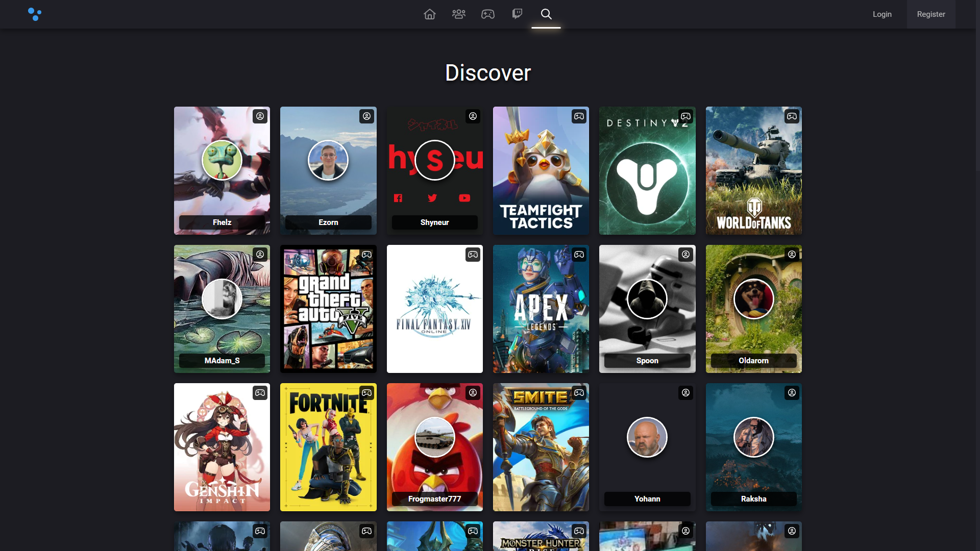Open the Fortnite game cover
This screenshot has height=551, width=980.
[x=328, y=447]
